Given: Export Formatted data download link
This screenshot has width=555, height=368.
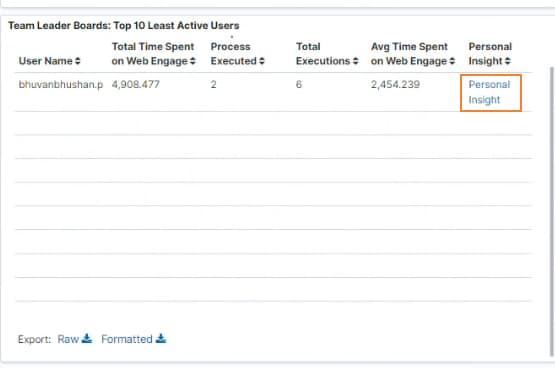Looking at the screenshot, I should 133,339.
